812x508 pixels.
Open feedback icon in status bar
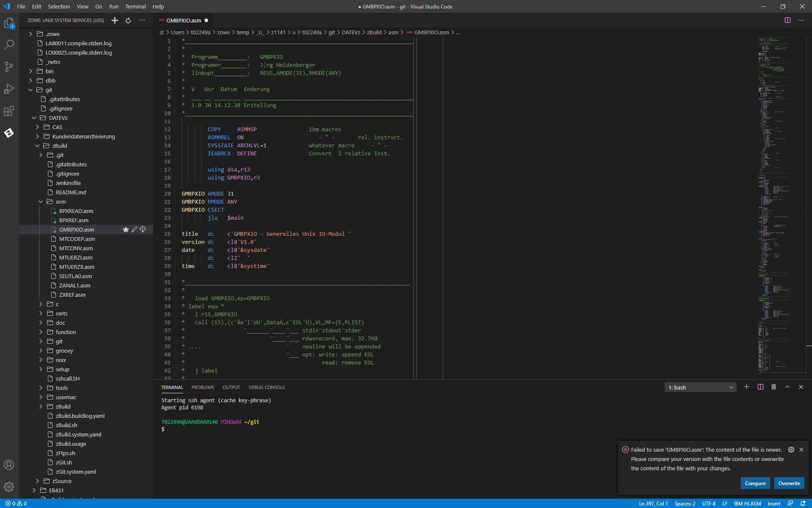(790, 503)
